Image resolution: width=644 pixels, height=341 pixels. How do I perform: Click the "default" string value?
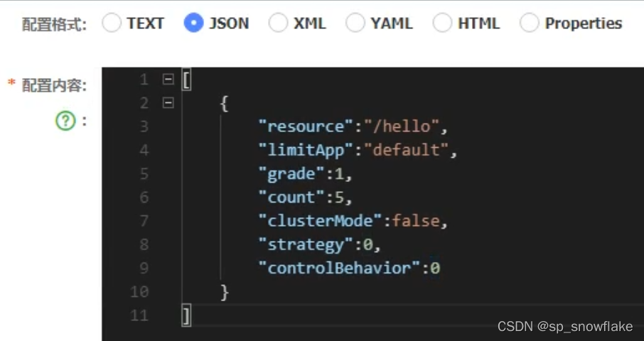point(406,150)
